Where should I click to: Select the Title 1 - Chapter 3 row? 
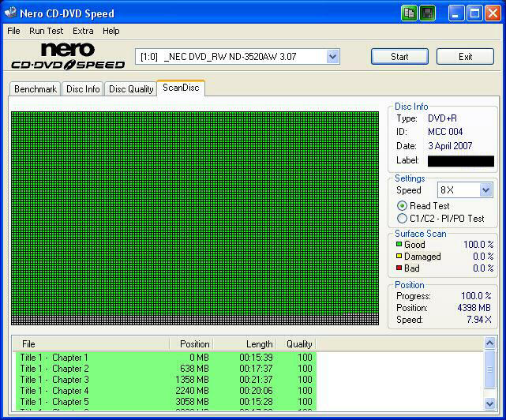(167, 380)
